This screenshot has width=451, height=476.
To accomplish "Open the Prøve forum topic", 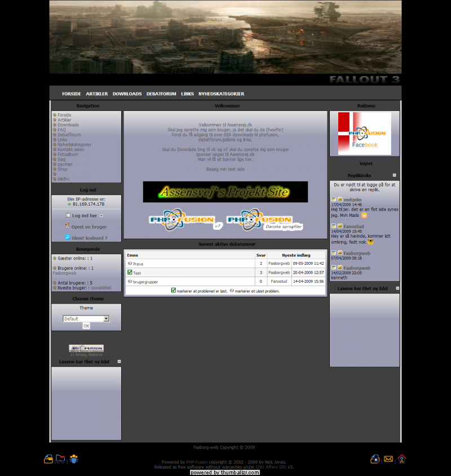I will click(138, 264).
